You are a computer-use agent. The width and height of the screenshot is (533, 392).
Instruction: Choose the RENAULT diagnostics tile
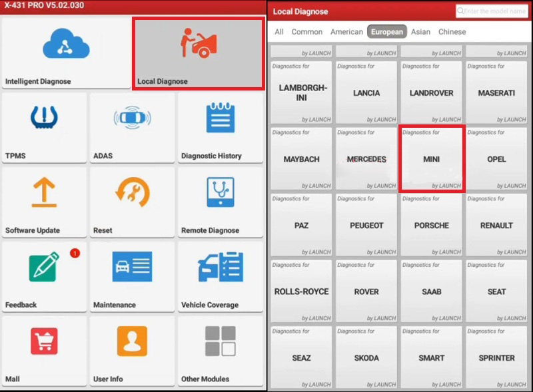coord(496,225)
